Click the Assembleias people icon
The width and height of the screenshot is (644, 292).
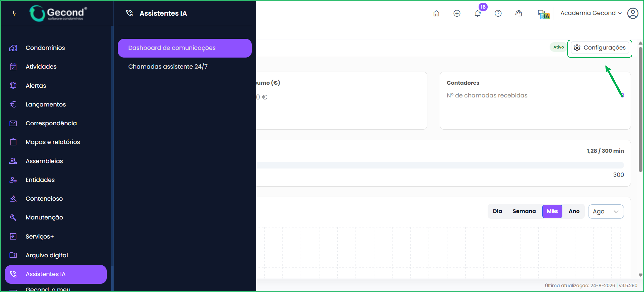coord(13,161)
